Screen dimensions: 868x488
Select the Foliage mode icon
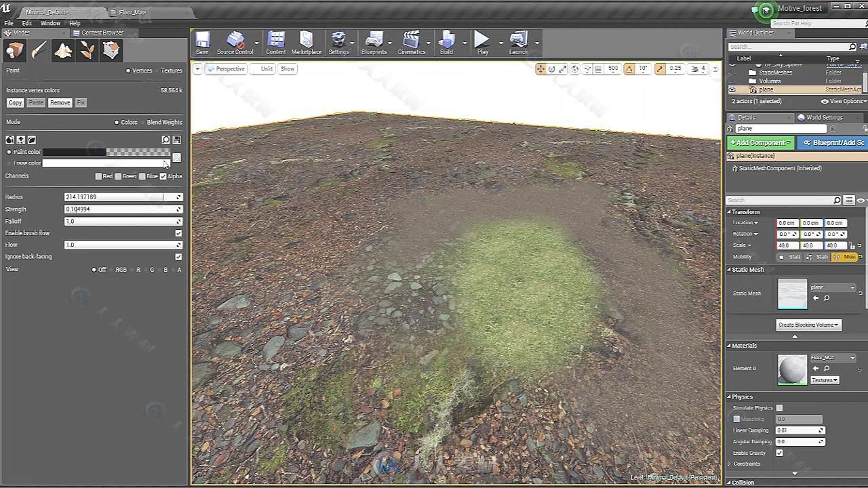point(87,50)
